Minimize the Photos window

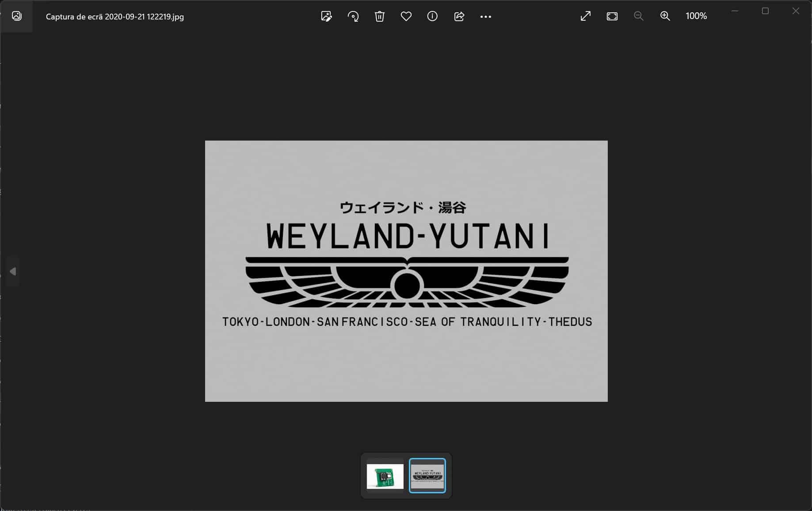pyautogui.click(x=735, y=11)
